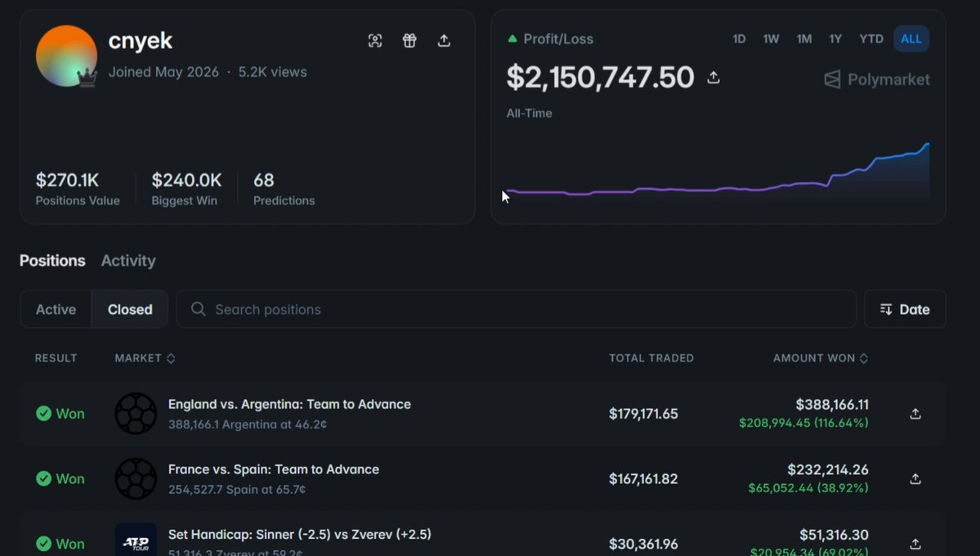Share the Sinner vs Zverev position
Image resolution: width=980 pixels, height=556 pixels.
point(915,544)
